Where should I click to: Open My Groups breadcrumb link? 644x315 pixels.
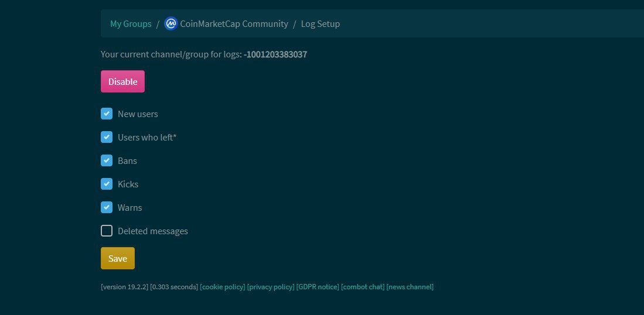(x=131, y=24)
